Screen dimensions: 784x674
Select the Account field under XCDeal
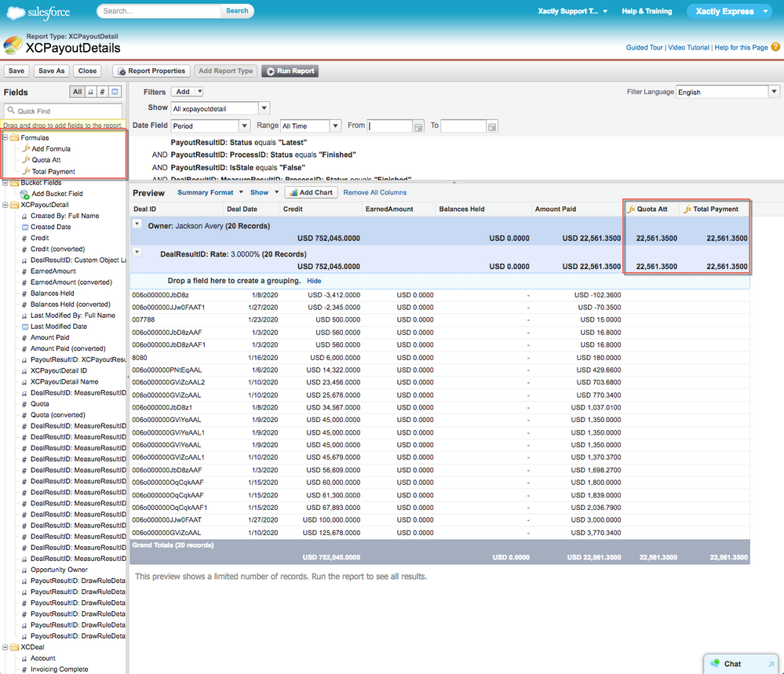click(42, 658)
